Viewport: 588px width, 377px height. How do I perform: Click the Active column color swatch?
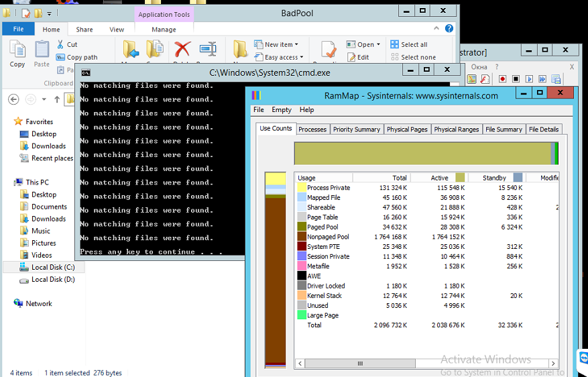click(x=460, y=178)
